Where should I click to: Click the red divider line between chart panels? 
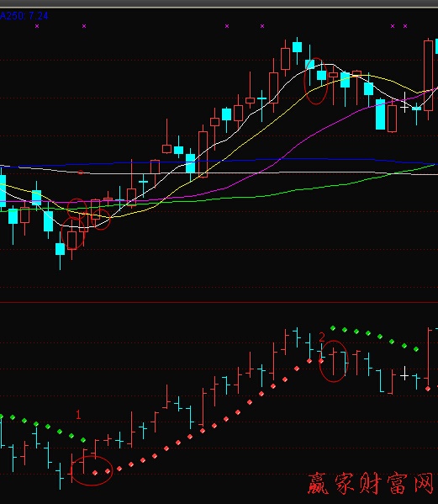219,302
